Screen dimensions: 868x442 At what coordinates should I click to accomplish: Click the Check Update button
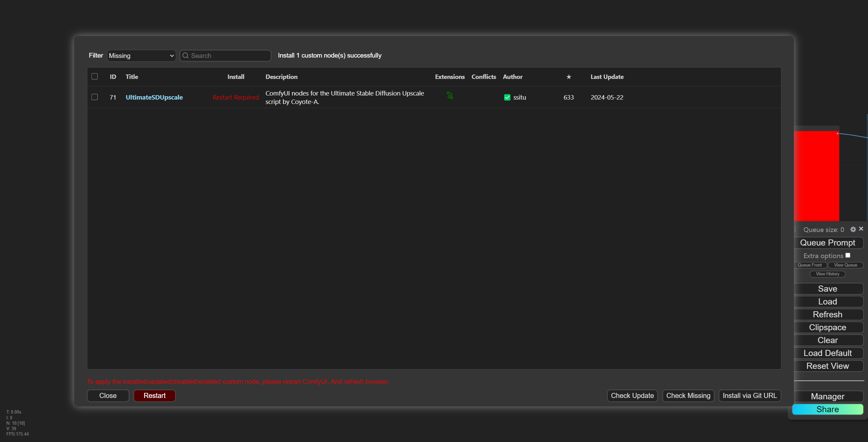pyautogui.click(x=632, y=396)
